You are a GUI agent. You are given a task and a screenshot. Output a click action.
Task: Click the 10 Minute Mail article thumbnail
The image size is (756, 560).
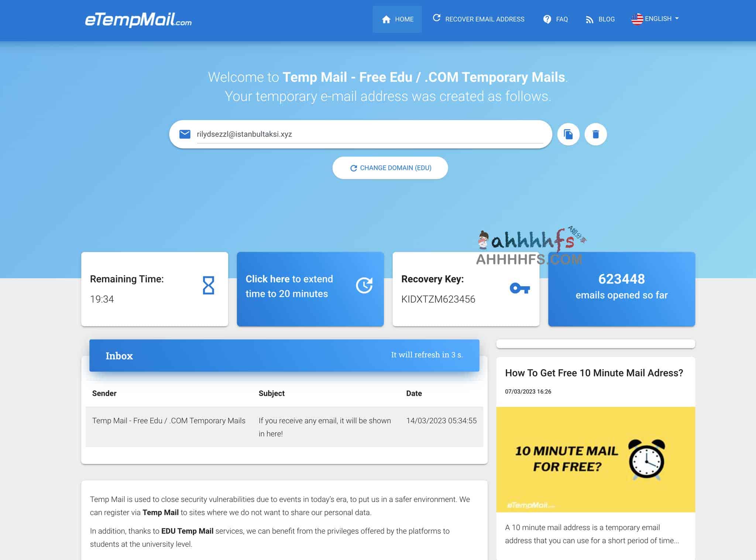595,460
